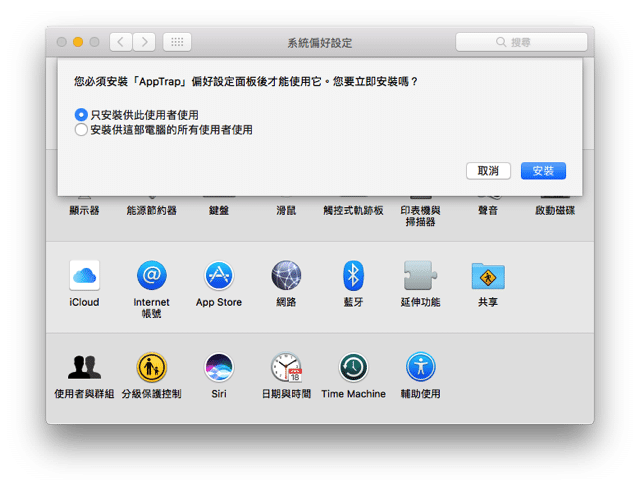The width and height of the screenshot is (640, 490).
Task: Open 輔助使用 accessibility icon
Action: tap(421, 367)
